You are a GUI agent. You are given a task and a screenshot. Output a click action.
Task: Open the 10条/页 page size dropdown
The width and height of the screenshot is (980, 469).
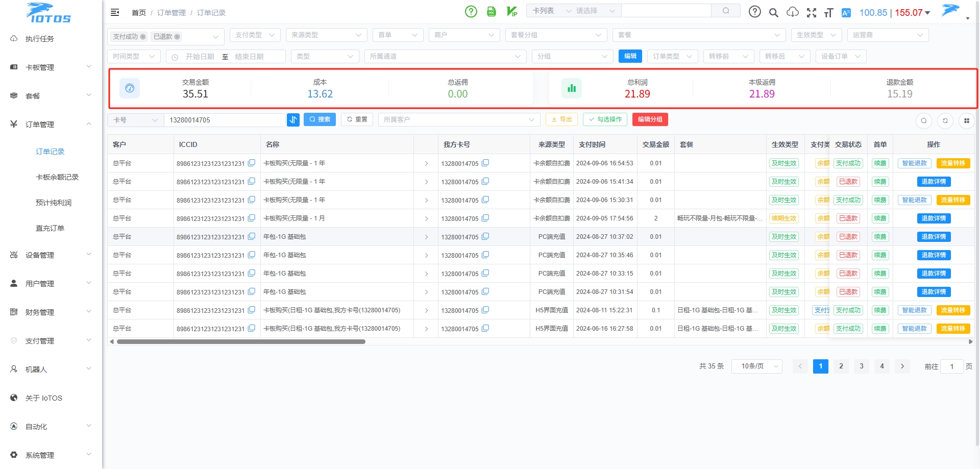click(x=757, y=366)
